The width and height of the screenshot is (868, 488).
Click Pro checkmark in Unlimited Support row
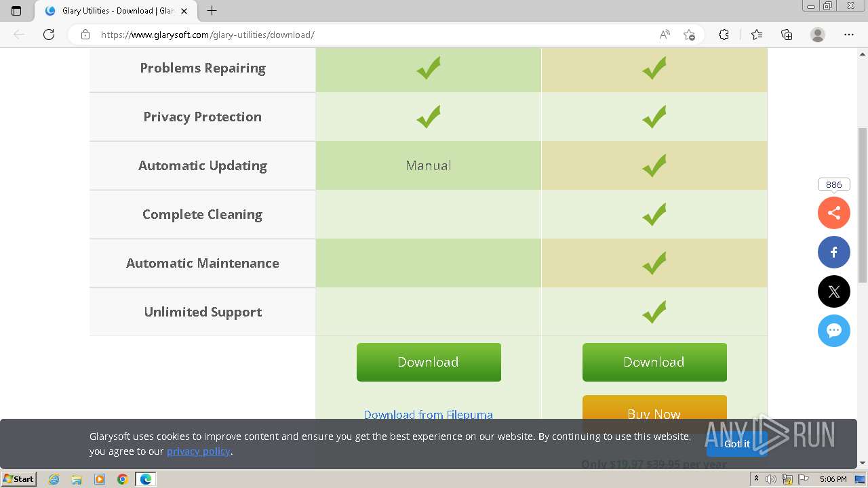click(x=654, y=312)
